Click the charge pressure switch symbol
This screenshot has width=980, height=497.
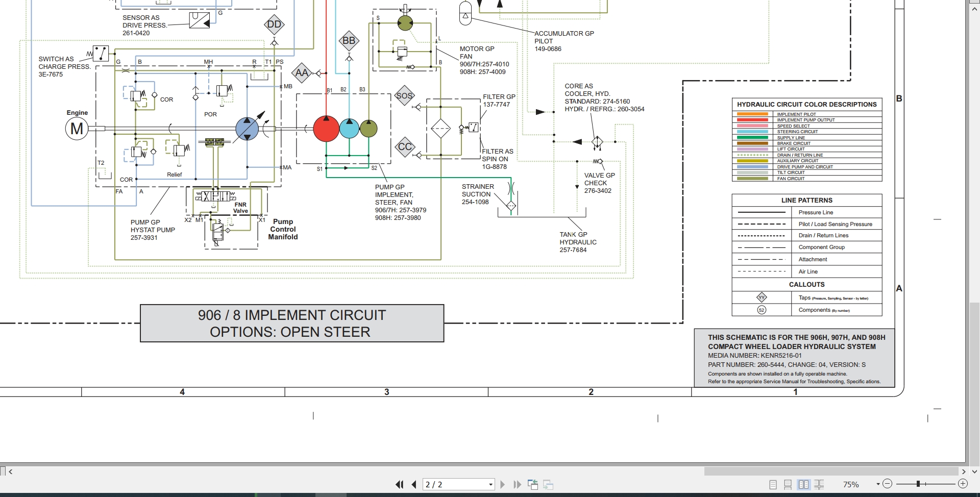(101, 53)
